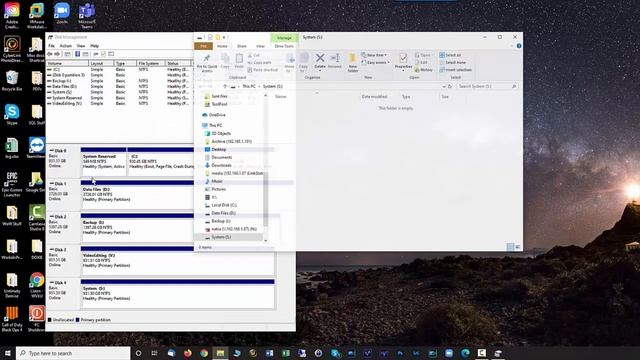Screen dimensions: 640x360
Task: Click Volume column header in Disk Management
Action: [x=67, y=63]
